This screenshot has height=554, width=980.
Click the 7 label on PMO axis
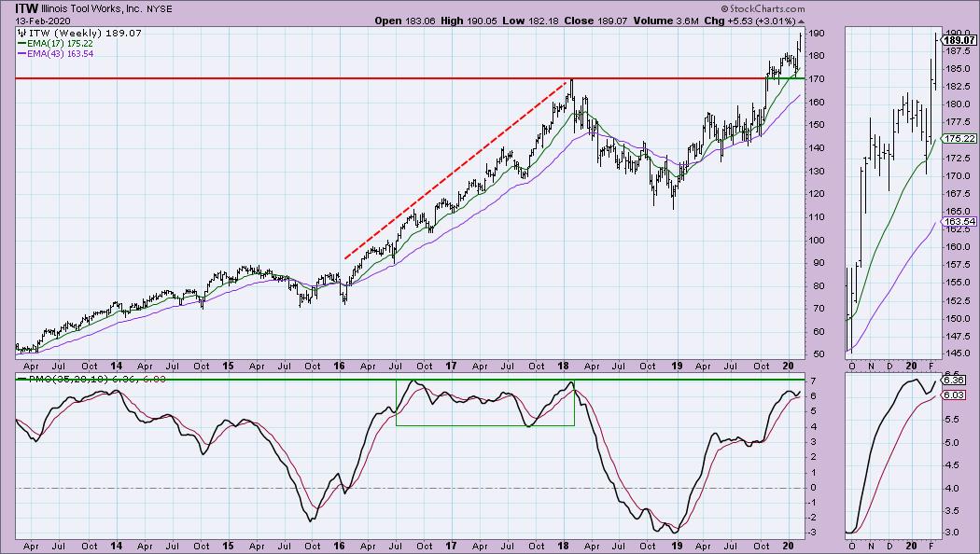pos(814,381)
